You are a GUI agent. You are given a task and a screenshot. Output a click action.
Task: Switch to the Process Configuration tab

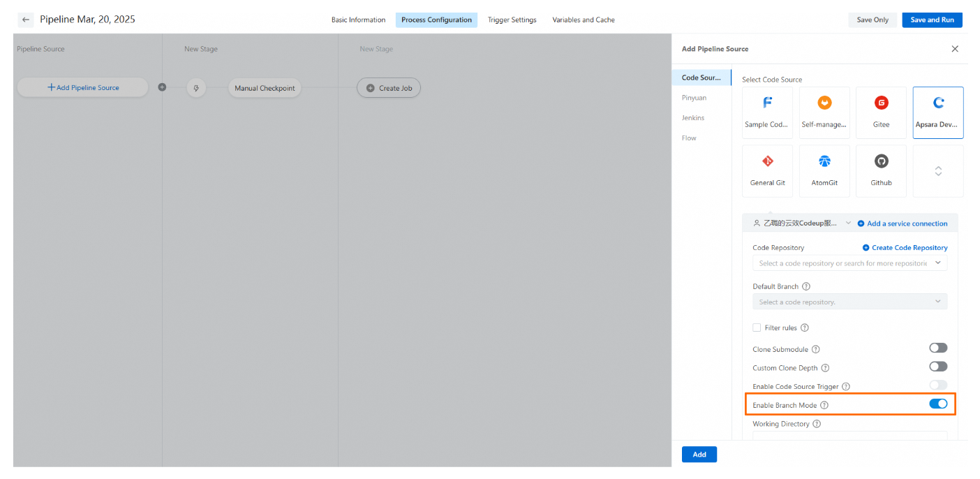point(436,20)
